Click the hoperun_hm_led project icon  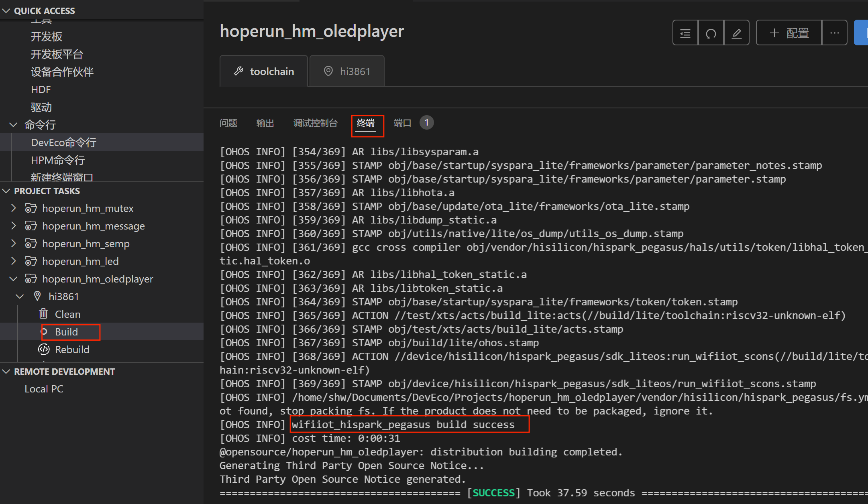point(31,261)
